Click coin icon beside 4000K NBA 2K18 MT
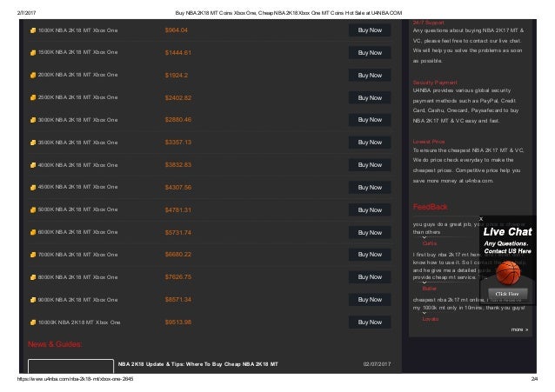The width and height of the screenshot is (555, 392). (x=33, y=165)
